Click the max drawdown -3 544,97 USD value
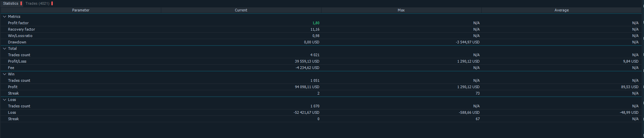The width and height of the screenshot is (644, 138). [x=468, y=42]
